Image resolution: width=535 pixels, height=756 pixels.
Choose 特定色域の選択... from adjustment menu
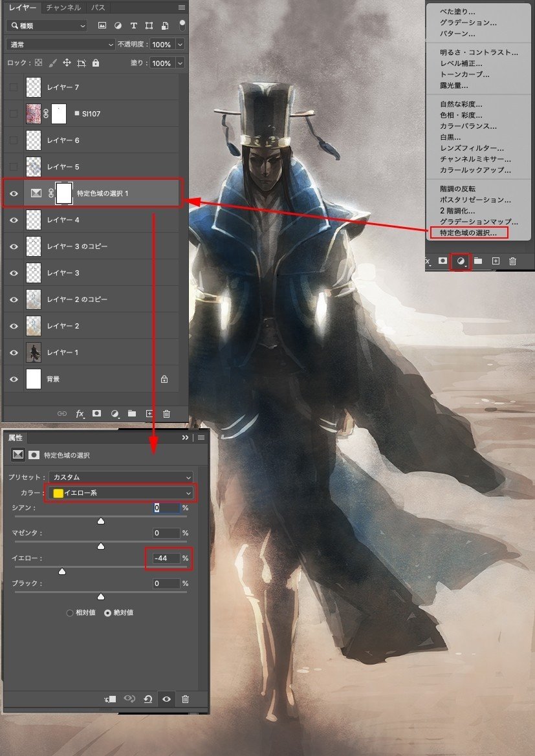[x=468, y=233]
